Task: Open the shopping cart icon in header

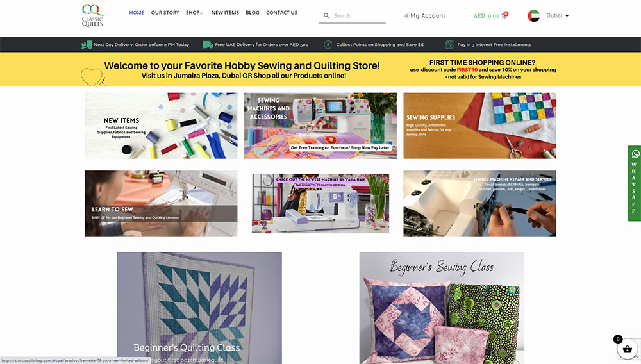Action: tap(504, 16)
